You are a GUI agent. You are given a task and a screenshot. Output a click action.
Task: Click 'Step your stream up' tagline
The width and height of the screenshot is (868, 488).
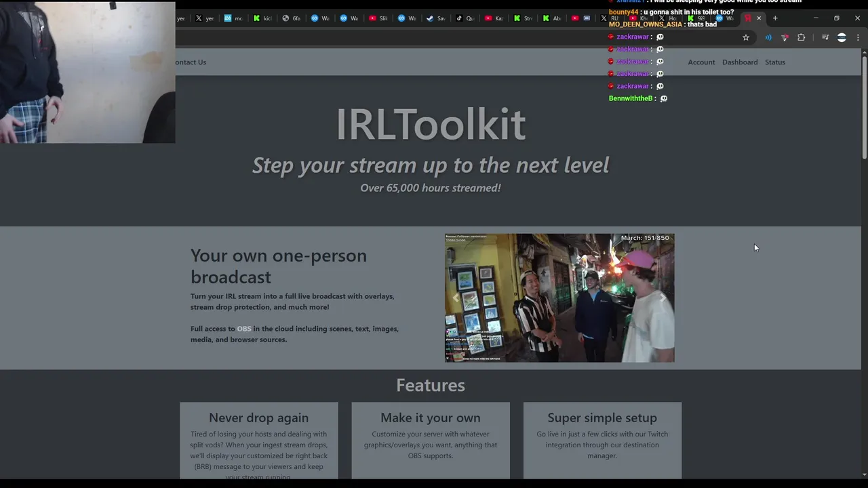point(431,165)
